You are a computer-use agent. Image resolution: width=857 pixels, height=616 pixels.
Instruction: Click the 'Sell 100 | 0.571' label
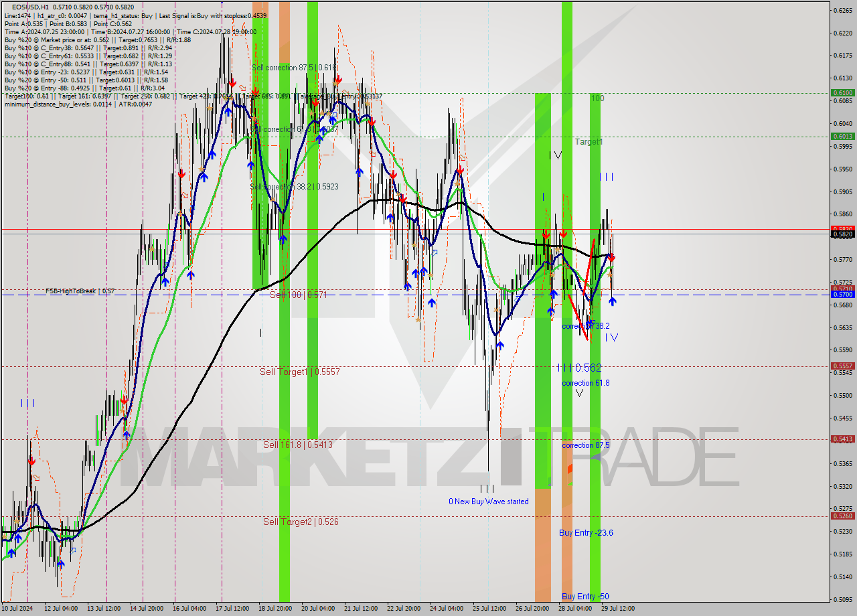(x=298, y=295)
